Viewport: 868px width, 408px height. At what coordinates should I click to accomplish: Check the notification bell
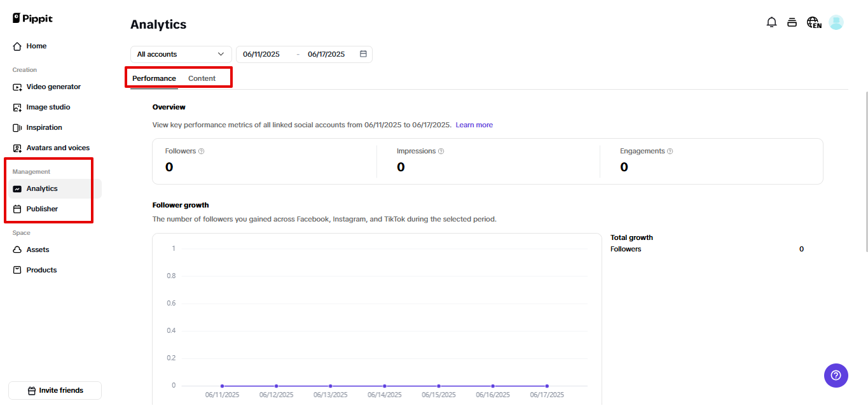pos(771,22)
